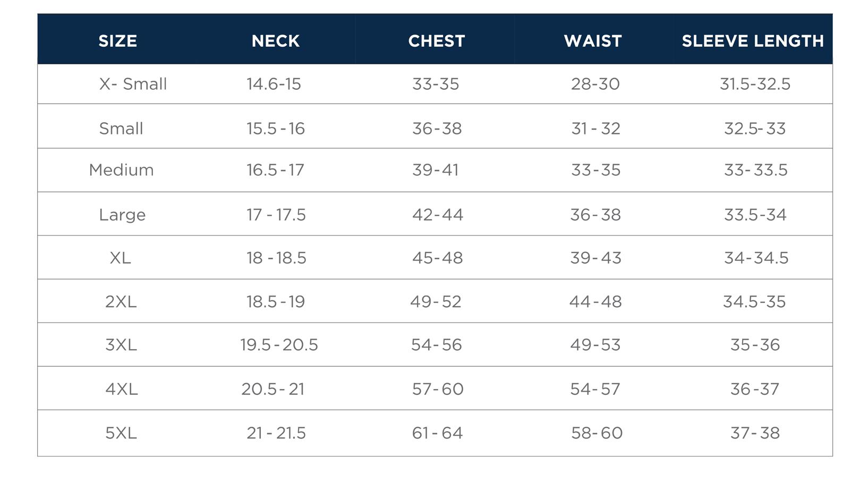Click the CHEST column header

click(x=436, y=41)
